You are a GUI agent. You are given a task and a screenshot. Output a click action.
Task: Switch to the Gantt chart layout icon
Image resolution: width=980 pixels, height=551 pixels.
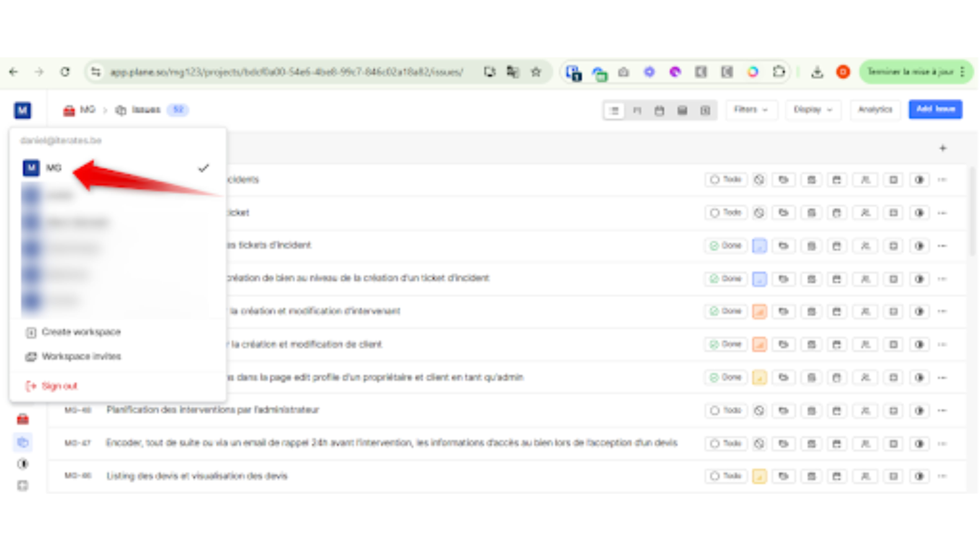[x=705, y=111]
